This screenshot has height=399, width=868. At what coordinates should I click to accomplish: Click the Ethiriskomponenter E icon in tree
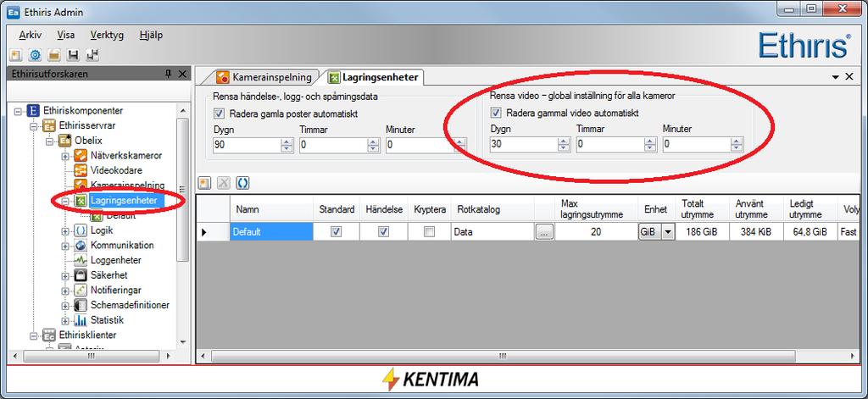click(x=34, y=111)
